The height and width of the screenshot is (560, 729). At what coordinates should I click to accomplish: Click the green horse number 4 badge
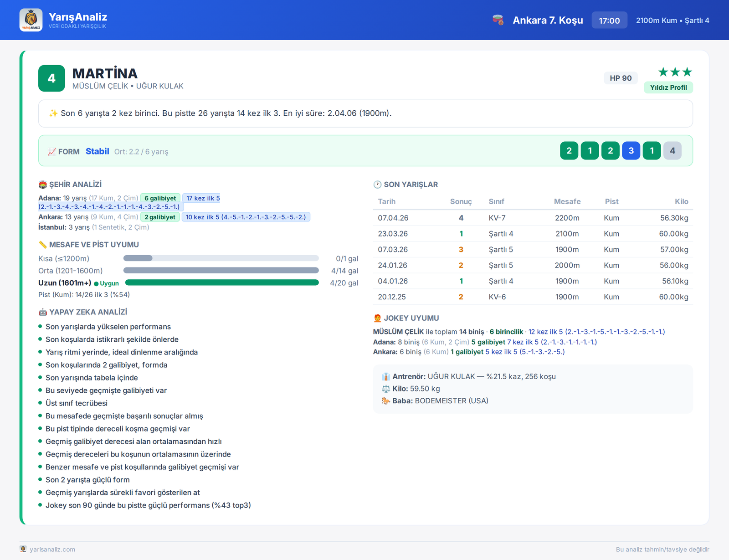(51, 78)
